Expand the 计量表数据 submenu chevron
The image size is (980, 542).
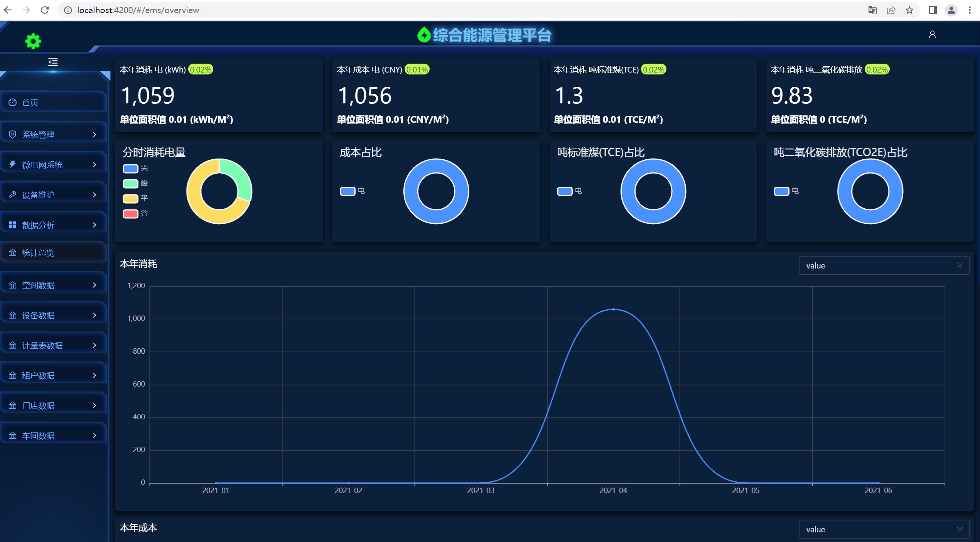[x=94, y=345]
